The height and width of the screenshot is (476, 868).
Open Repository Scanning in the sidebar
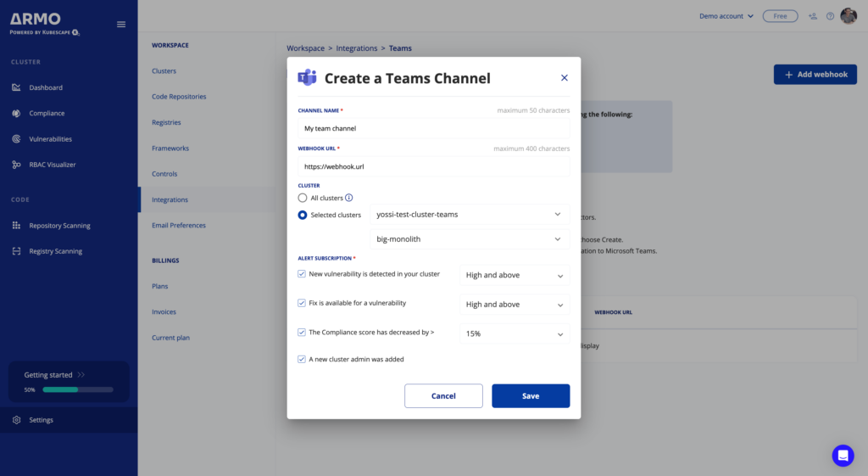[60, 226]
